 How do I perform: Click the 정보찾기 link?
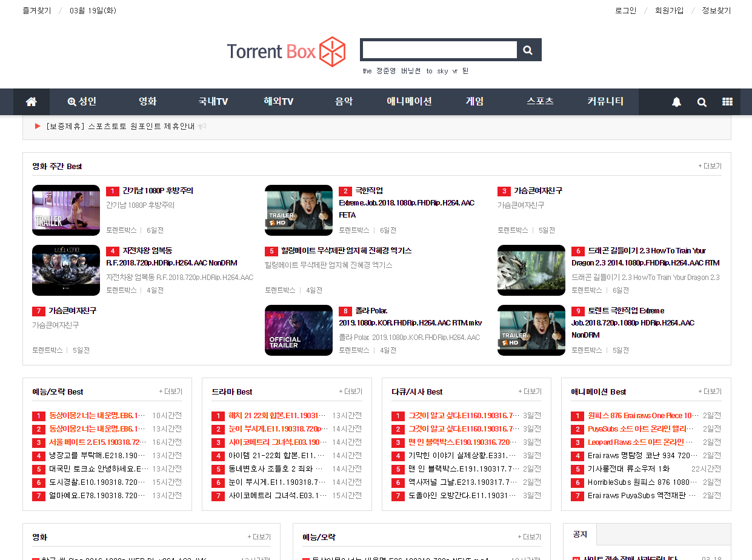[x=717, y=10]
